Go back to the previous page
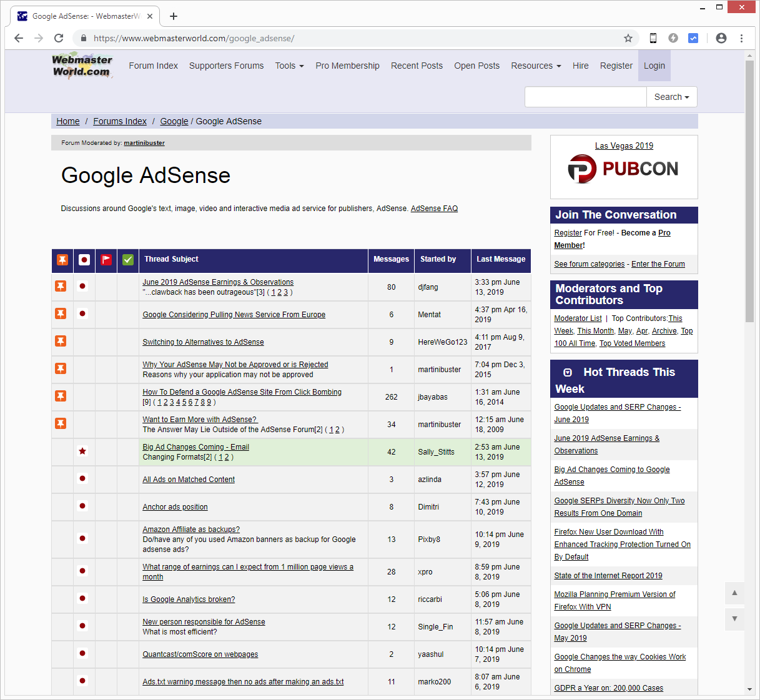This screenshot has height=700, width=760. pos(19,38)
